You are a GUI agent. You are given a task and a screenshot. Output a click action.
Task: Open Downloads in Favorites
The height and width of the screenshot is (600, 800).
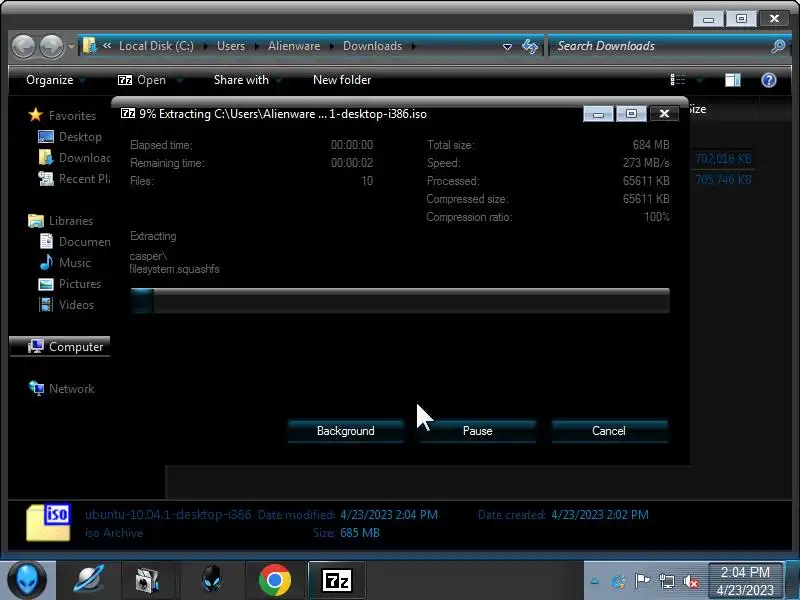click(74, 158)
